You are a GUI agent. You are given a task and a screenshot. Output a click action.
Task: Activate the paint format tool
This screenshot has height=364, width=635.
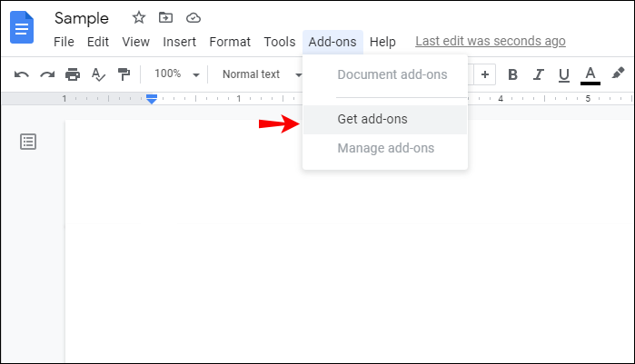coord(124,74)
